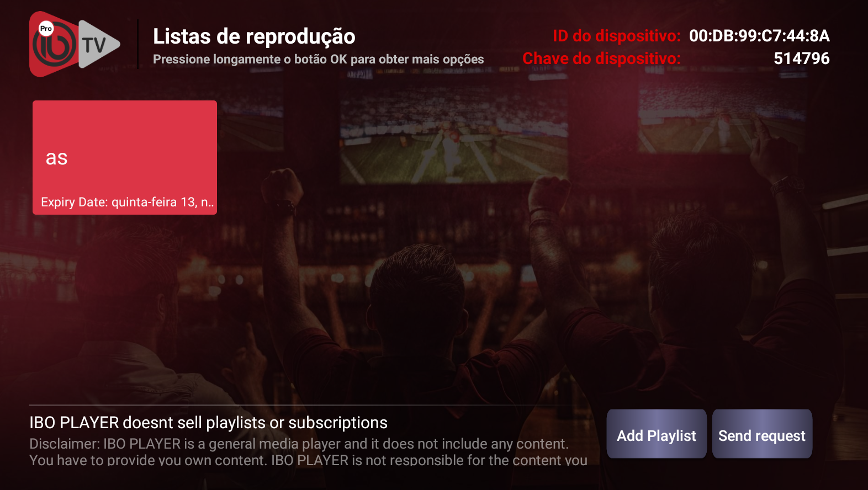The height and width of the screenshot is (490, 868).
Task: Click the red circular ib emblem
Action: (54, 45)
